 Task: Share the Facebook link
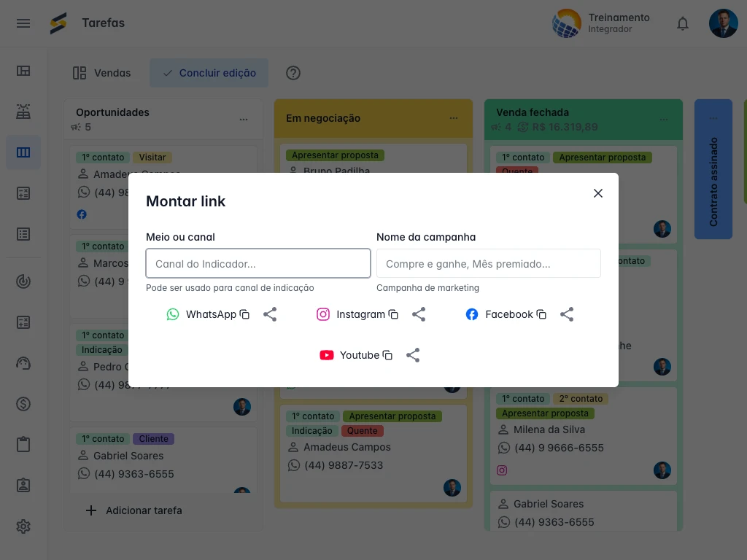pos(567,314)
